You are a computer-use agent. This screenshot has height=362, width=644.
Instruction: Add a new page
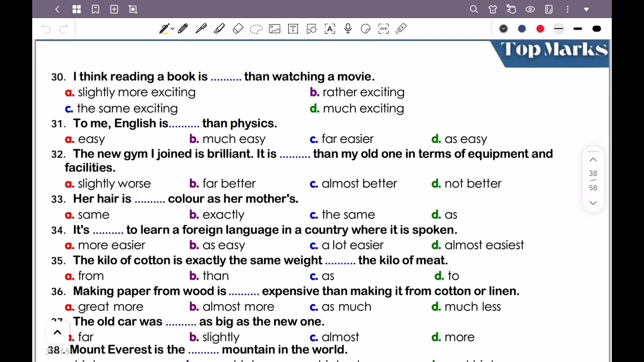click(x=114, y=9)
